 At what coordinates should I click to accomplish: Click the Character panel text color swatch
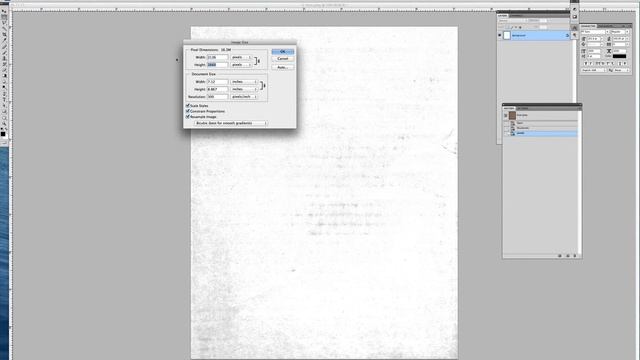point(619,56)
